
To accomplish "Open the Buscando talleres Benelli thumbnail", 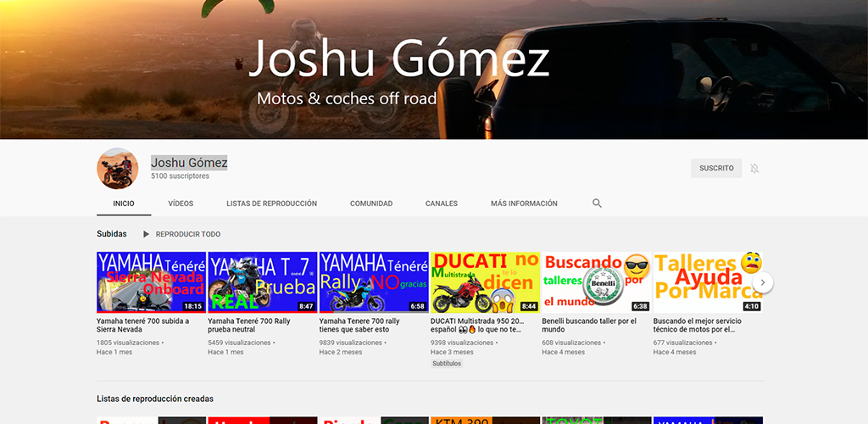I will click(x=596, y=282).
